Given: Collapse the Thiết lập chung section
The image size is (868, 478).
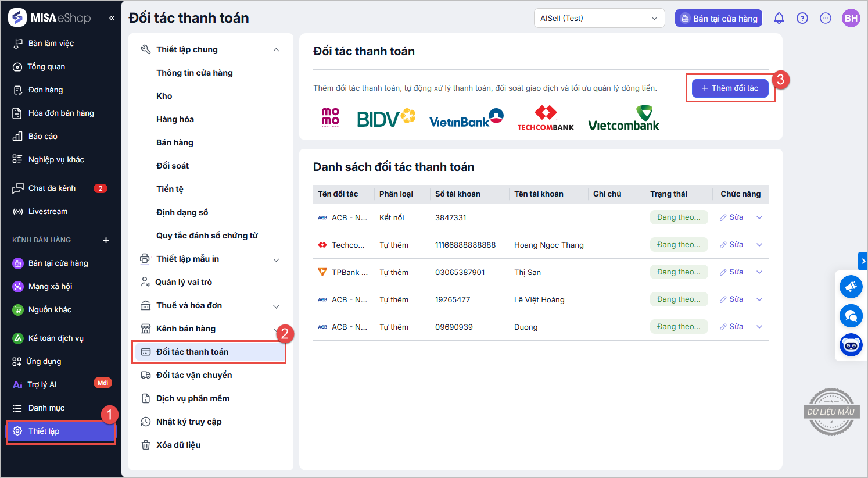Looking at the screenshot, I should [276, 50].
